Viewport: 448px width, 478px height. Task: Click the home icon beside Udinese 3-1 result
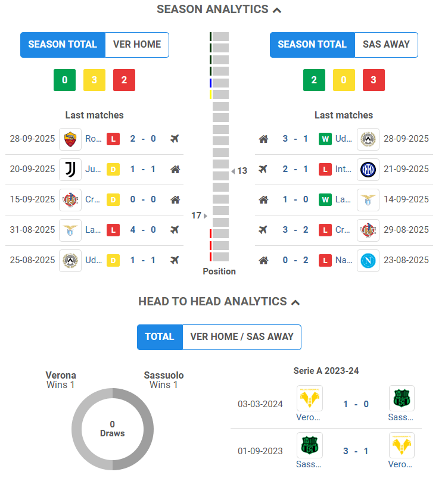(x=263, y=139)
